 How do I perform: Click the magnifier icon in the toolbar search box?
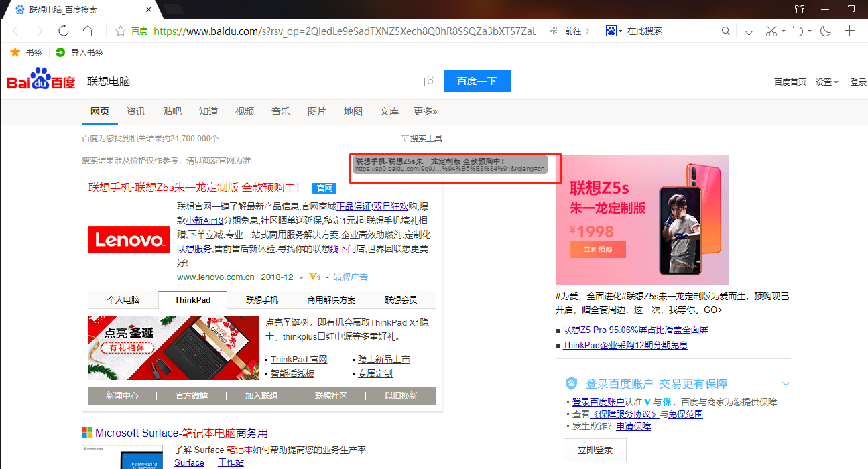click(726, 31)
